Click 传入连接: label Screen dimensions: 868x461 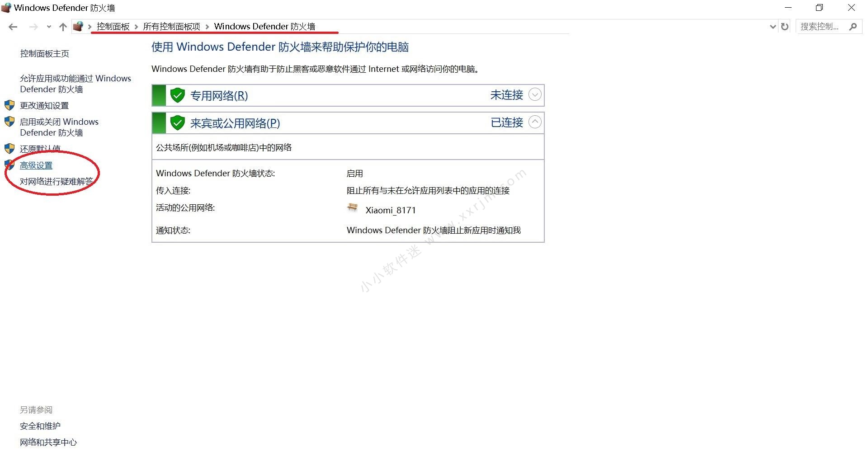tap(173, 191)
